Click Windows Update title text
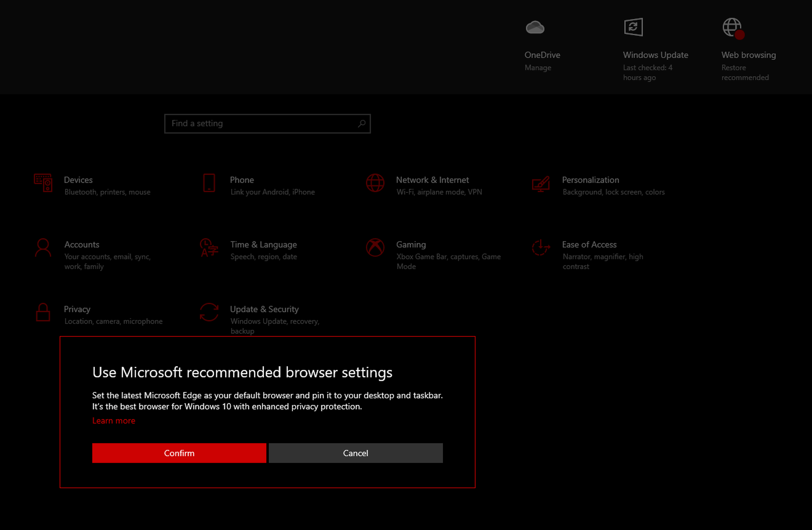 coord(656,55)
